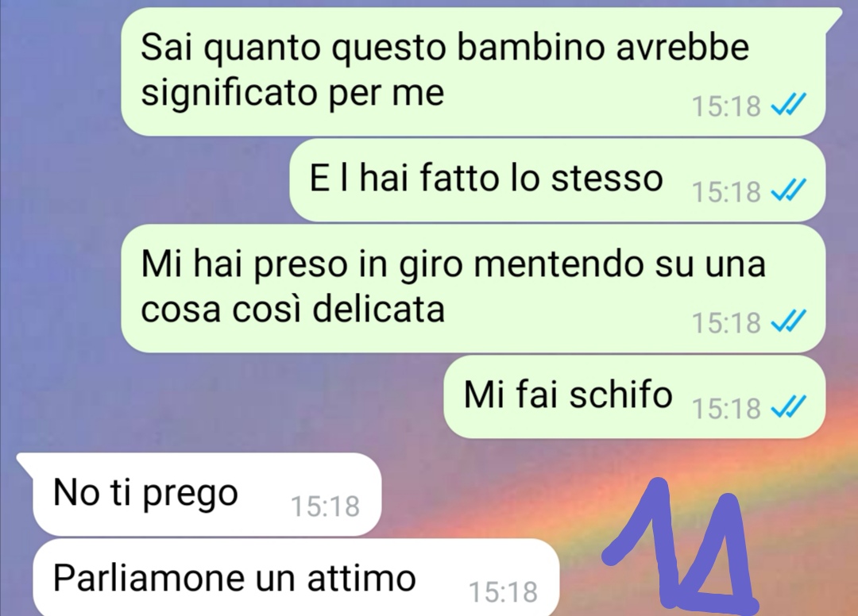Tap blue ticks on 'significato per me' message

click(x=789, y=103)
